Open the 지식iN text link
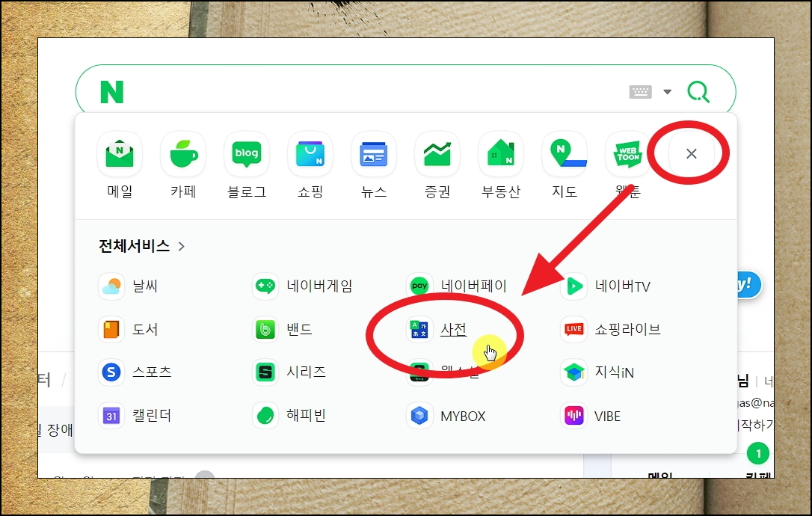Screen dimensions: 812x516 [x=614, y=372]
